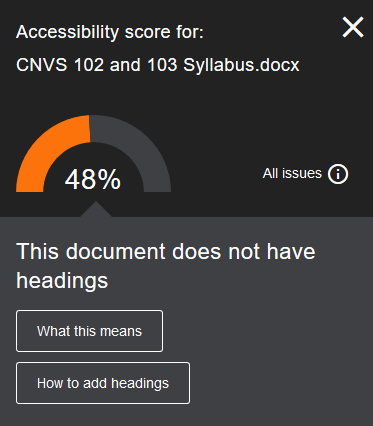The image size is (373, 426).
Task: Dismiss the panel using the X icon
Action: 353,27
